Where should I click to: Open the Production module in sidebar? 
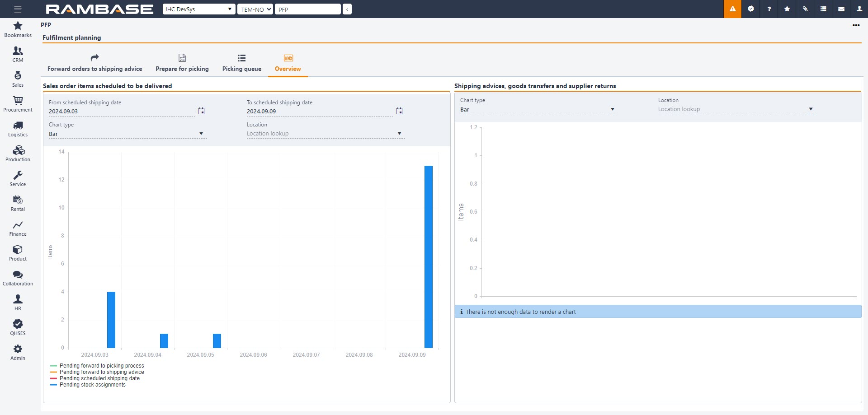[x=18, y=154]
